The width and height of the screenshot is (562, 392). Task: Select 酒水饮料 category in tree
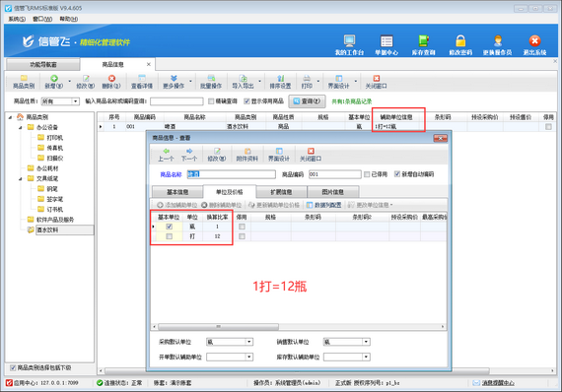pos(47,229)
